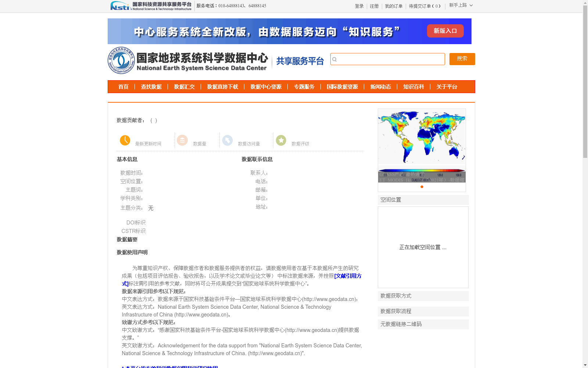The height and width of the screenshot is (368, 588).
Task: Click the green star data rating icon
Action: pos(281,140)
